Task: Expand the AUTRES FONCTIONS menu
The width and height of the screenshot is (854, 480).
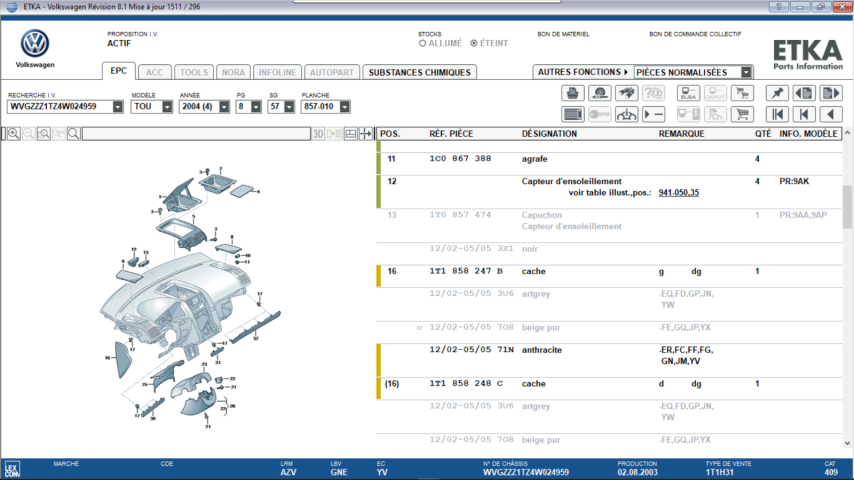Action: (583, 72)
